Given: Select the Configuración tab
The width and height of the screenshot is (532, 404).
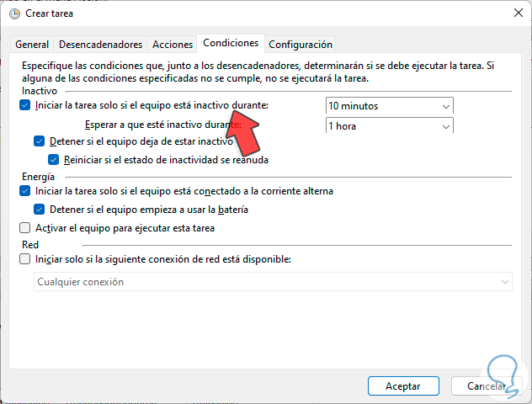Looking at the screenshot, I should pyautogui.click(x=300, y=45).
